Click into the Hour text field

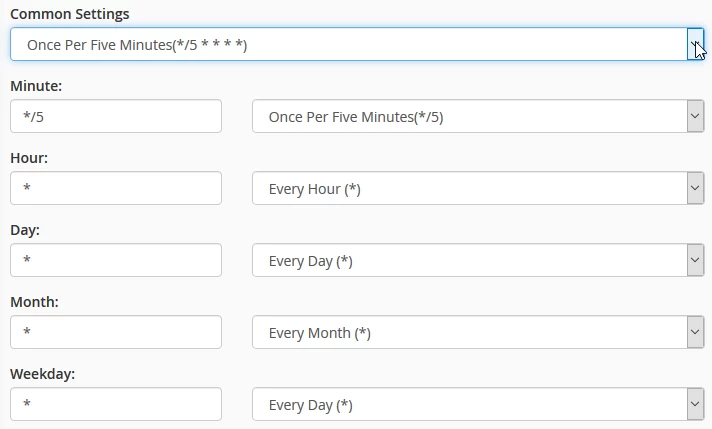click(x=116, y=188)
